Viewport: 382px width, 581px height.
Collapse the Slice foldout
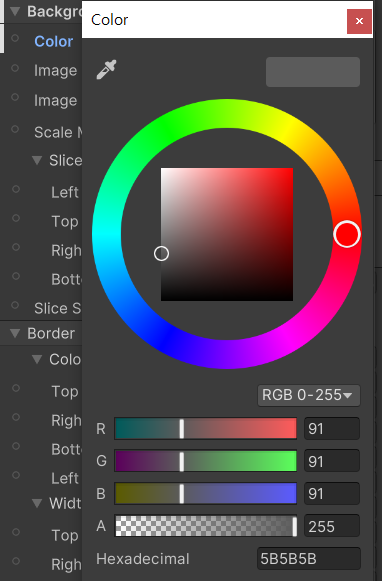(x=37, y=160)
